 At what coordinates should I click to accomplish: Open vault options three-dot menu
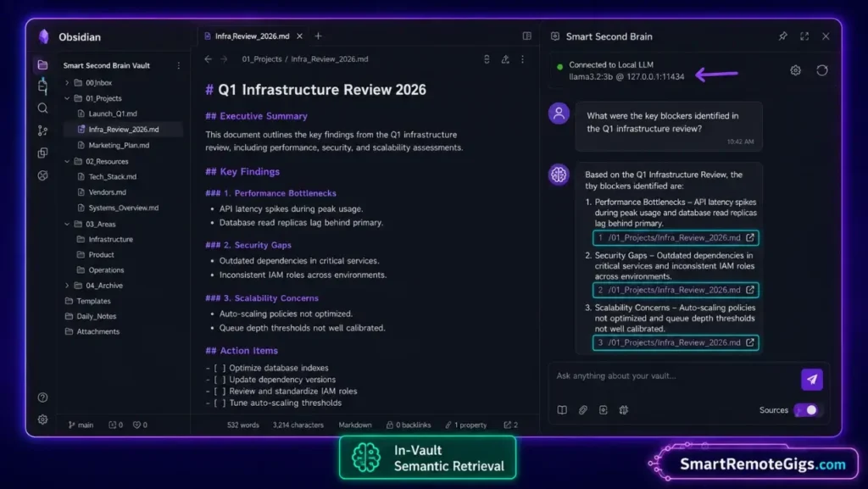click(178, 65)
